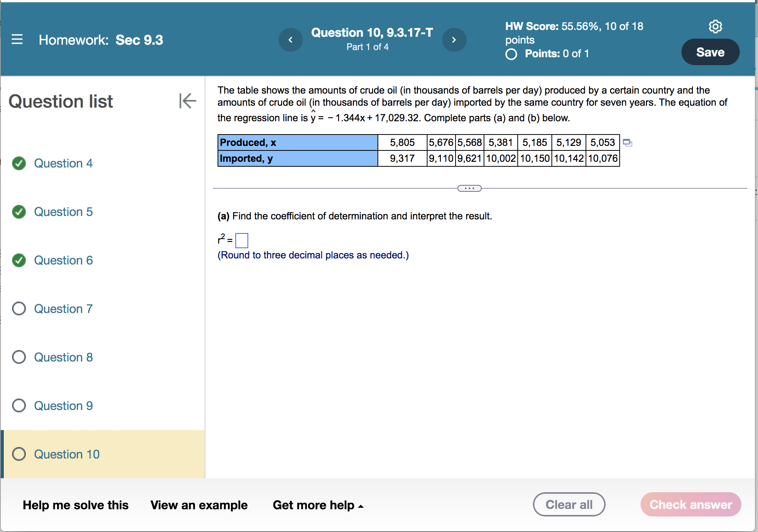Viewport: 758px width, 532px height.
Task: Click the r-squared answer input box
Action: point(241,241)
